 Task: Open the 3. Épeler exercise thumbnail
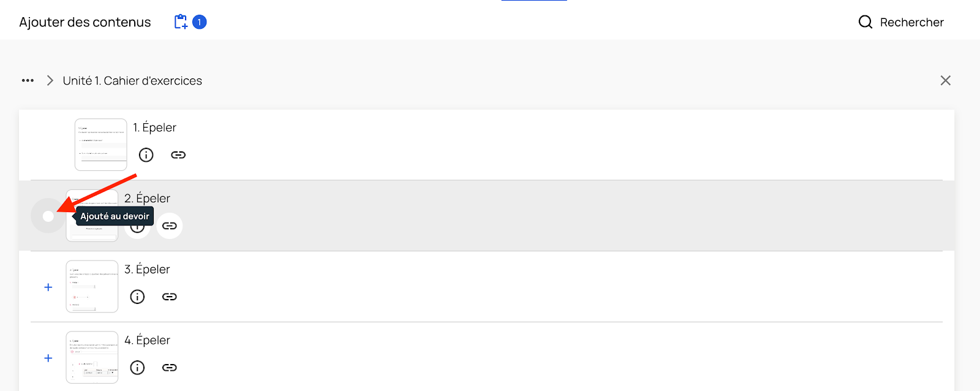[92, 286]
